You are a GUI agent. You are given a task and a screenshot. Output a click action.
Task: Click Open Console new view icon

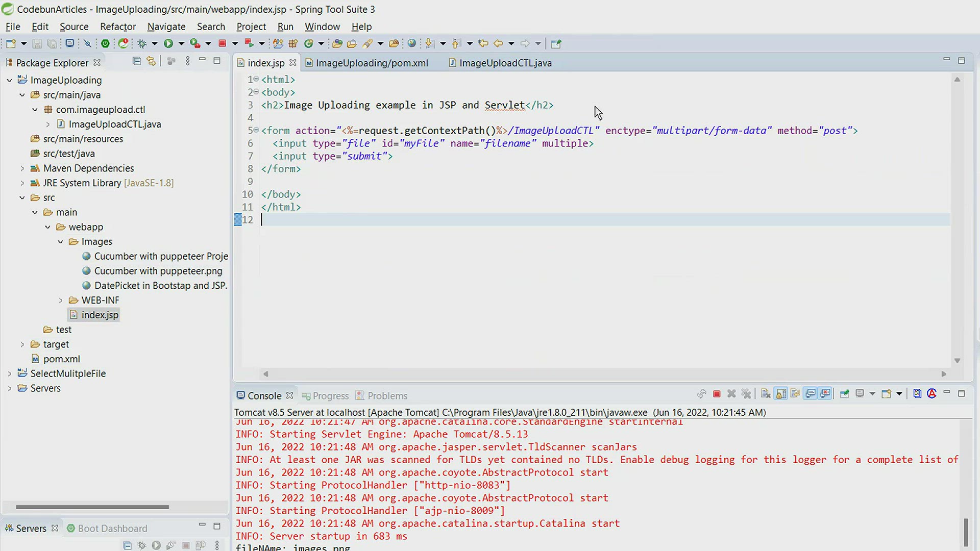887,394
